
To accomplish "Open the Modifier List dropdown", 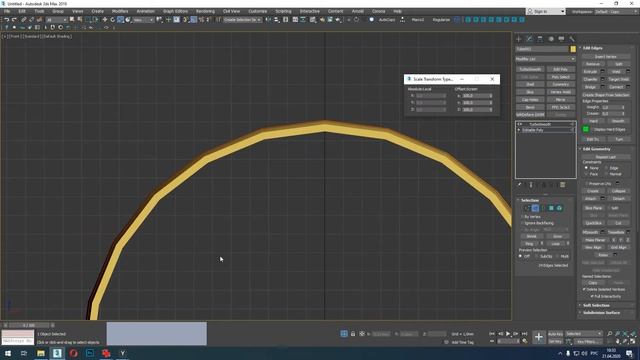I will click(x=545, y=59).
